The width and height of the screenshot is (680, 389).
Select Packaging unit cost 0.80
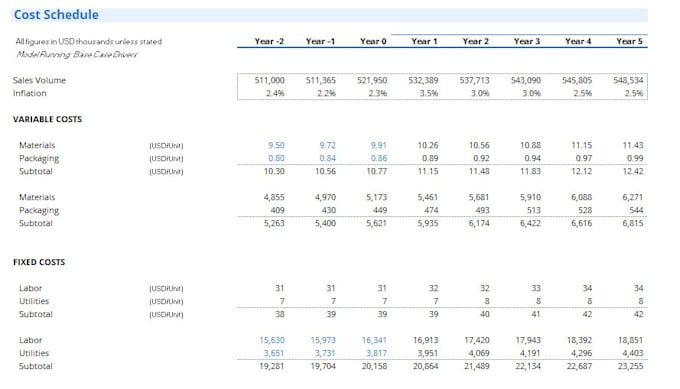pyautogui.click(x=276, y=158)
